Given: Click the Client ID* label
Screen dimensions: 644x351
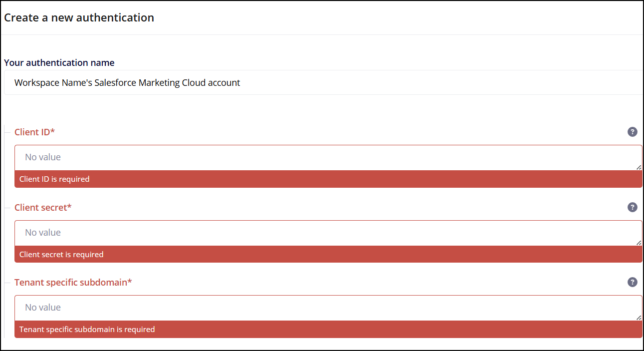Looking at the screenshot, I should (34, 132).
